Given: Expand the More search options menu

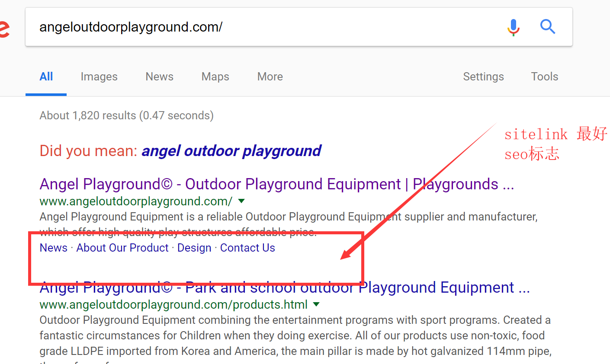Looking at the screenshot, I should 270,77.
